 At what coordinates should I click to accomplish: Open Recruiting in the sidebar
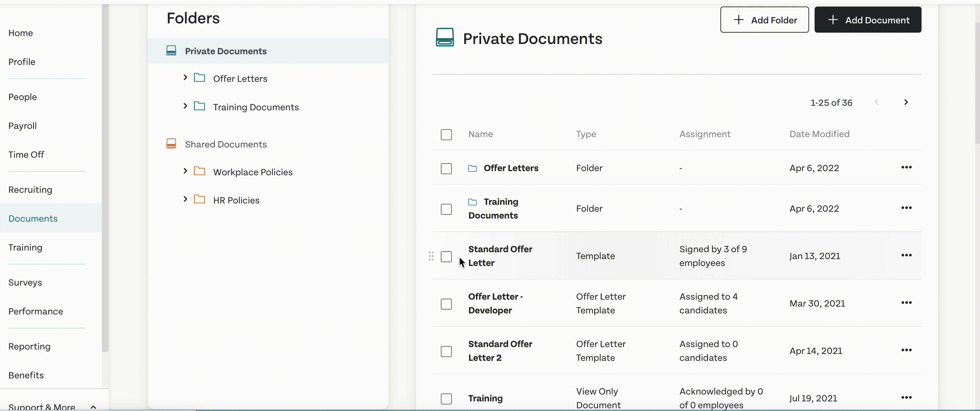30,190
